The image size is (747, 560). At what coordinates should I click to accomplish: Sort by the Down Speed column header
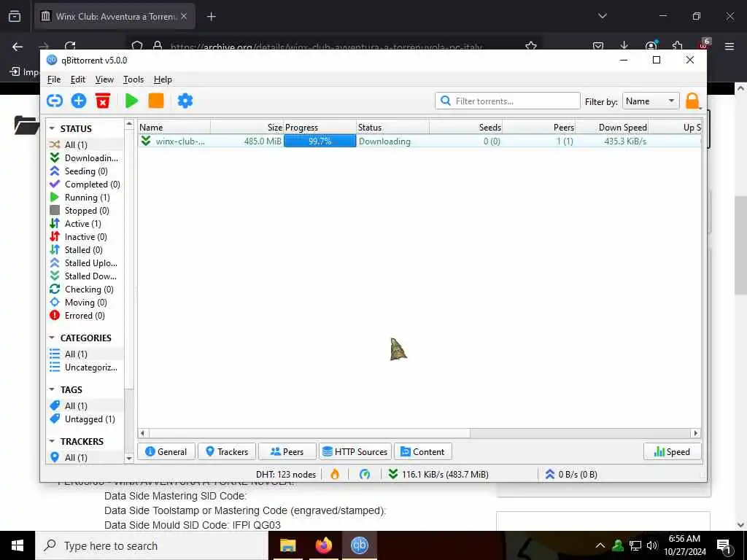[612, 127]
